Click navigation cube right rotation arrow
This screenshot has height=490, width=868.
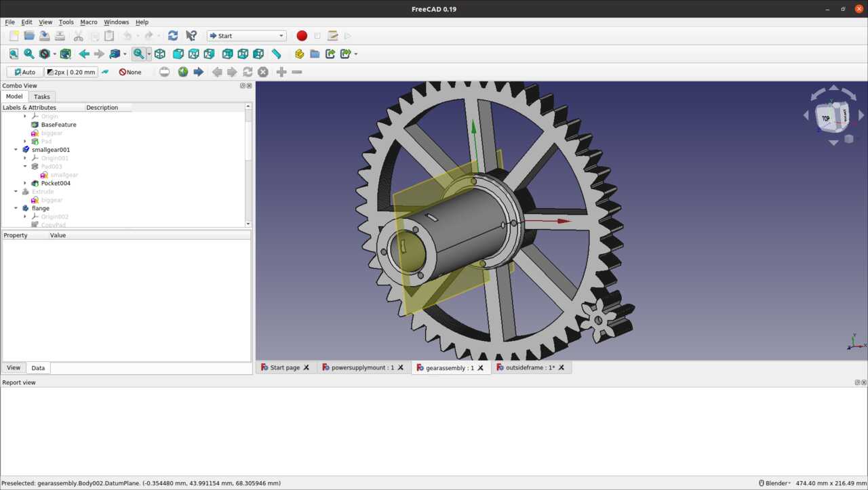[x=861, y=115]
